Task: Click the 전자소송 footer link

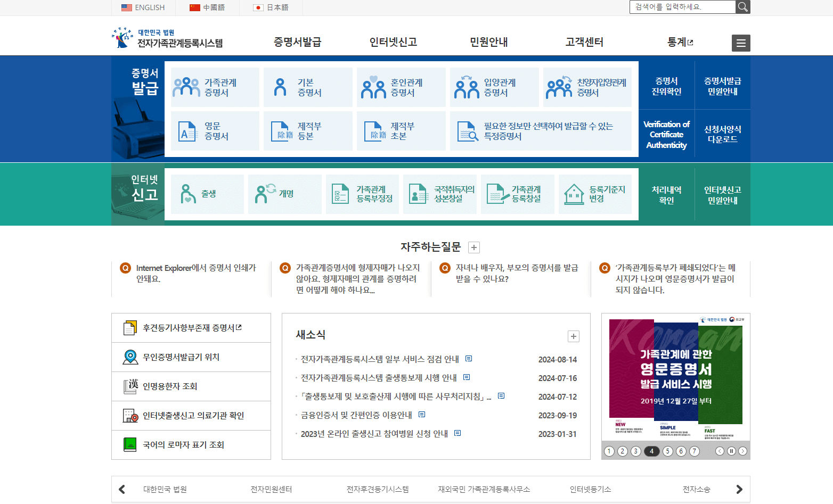Action: [x=696, y=489]
